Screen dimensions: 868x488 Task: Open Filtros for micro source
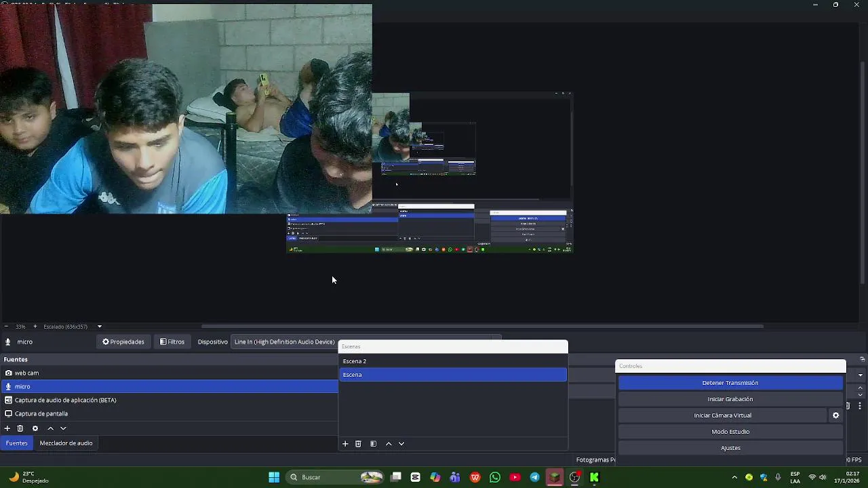tap(172, 342)
